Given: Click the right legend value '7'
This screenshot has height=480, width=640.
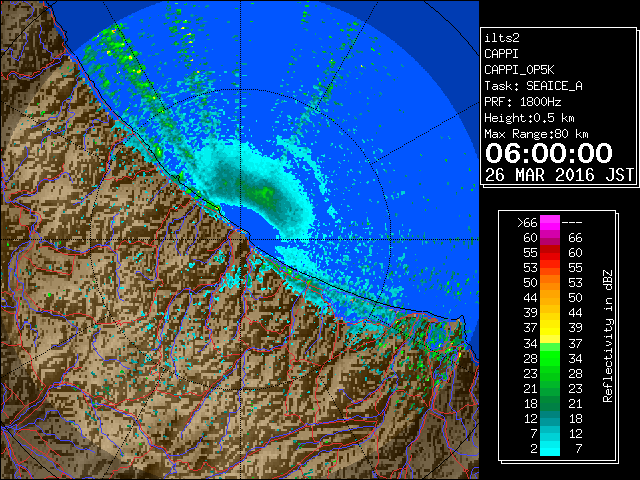Looking at the screenshot, I should coord(578,449).
